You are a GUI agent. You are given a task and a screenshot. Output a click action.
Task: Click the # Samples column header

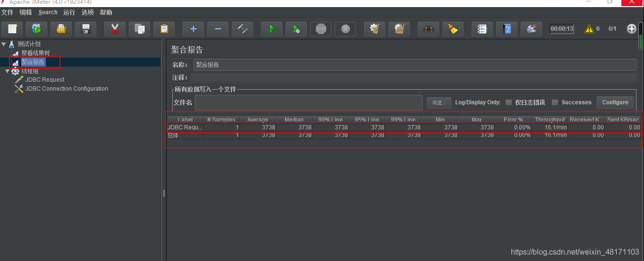tap(221, 119)
